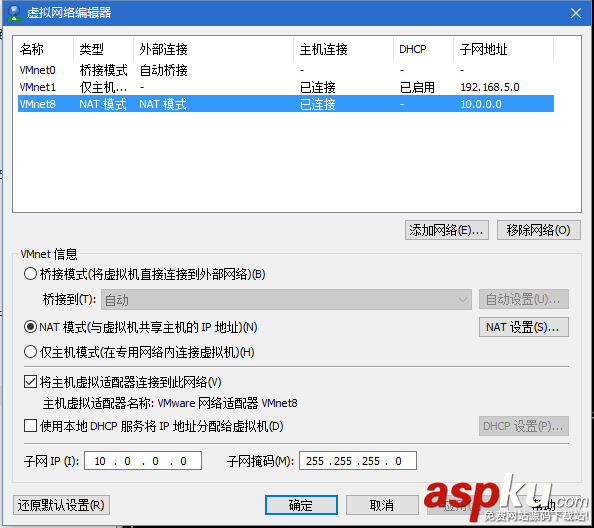Sort by 名称 column header
594x528 pixels.
pos(43,49)
